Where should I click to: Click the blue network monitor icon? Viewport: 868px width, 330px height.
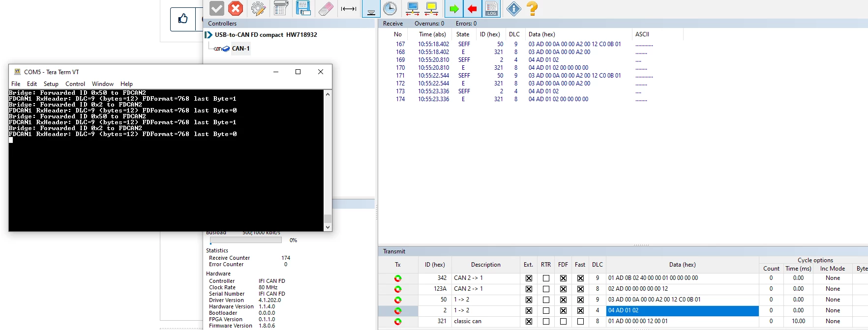[x=413, y=8]
